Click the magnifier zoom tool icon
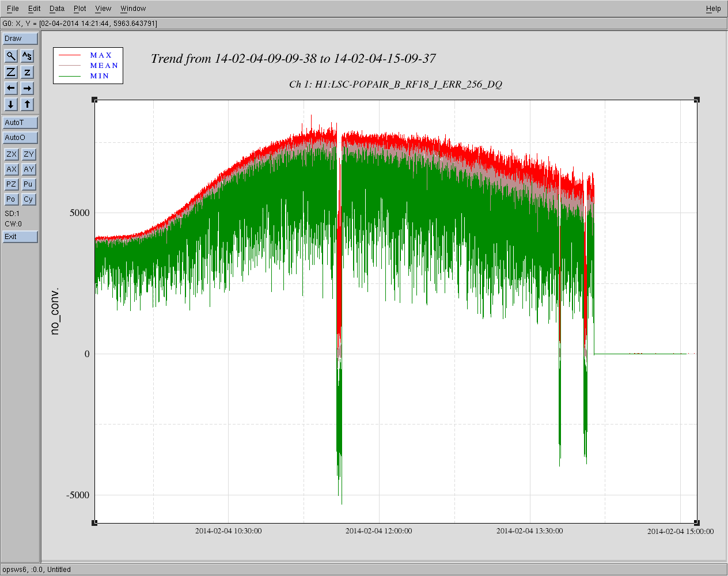The width and height of the screenshot is (728, 576). 11,56
